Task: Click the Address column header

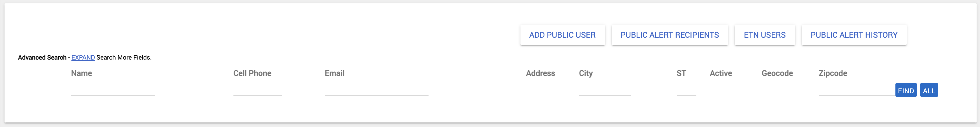Action: [x=540, y=73]
